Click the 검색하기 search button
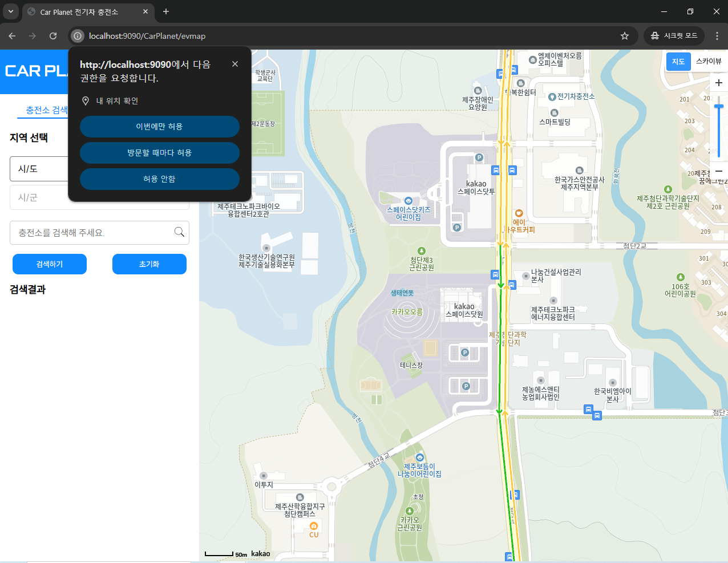Image resolution: width=728 pixels, height=563 pixels. (50, 264)
